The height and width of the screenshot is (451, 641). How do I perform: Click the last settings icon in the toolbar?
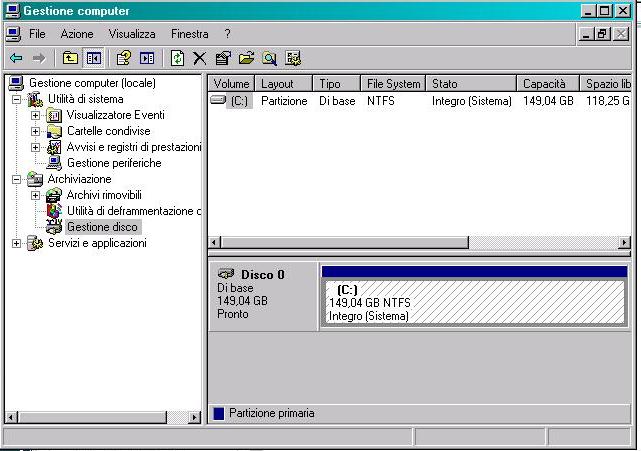coord(293,58)
